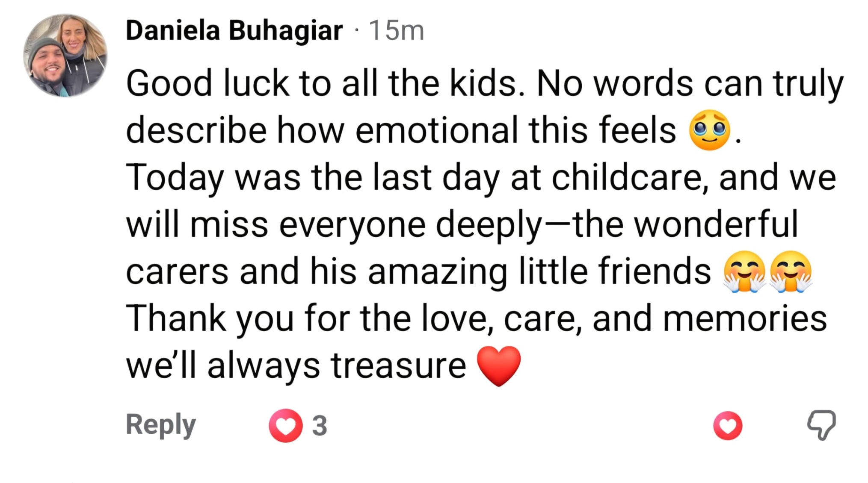Click 'carers and his amazing little friends' text
Viewport: 868px width, 483px height.
418,272
